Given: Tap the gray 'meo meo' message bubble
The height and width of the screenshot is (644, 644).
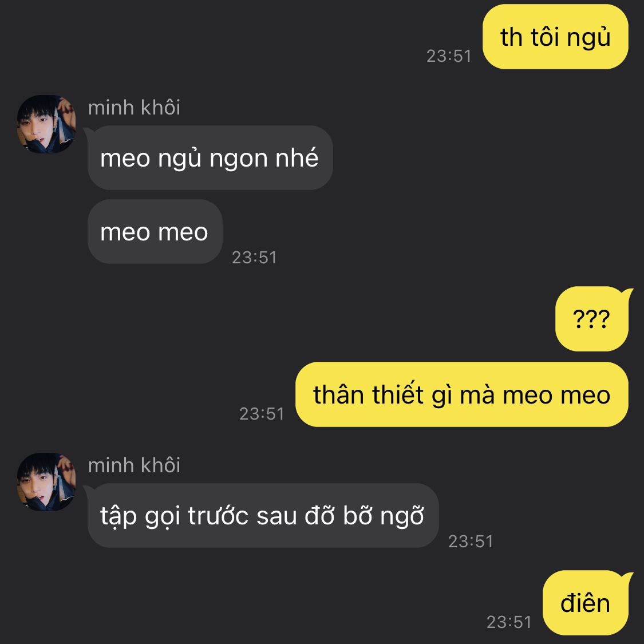Looking at the screenshot, I should [x=155, y=232].
